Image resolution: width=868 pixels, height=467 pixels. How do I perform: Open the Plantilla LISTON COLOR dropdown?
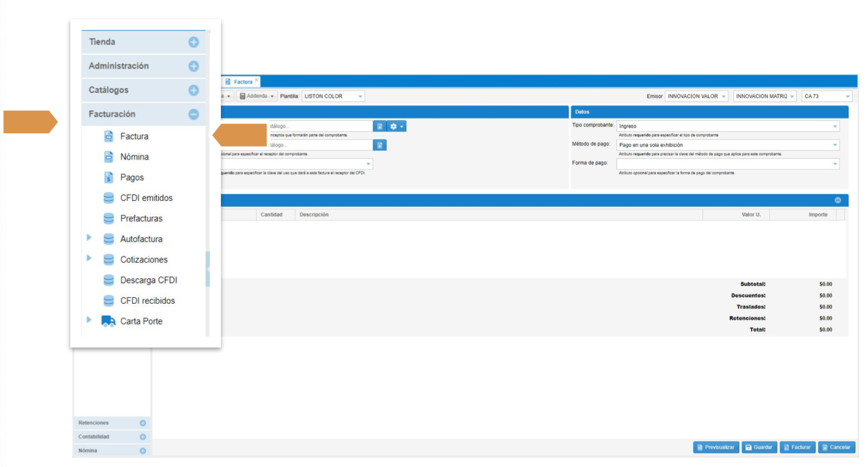tap(360, 97)
